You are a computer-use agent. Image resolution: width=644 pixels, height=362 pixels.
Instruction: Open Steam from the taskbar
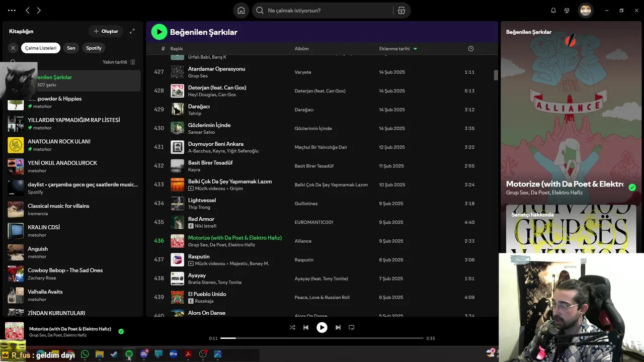point(114,354)
